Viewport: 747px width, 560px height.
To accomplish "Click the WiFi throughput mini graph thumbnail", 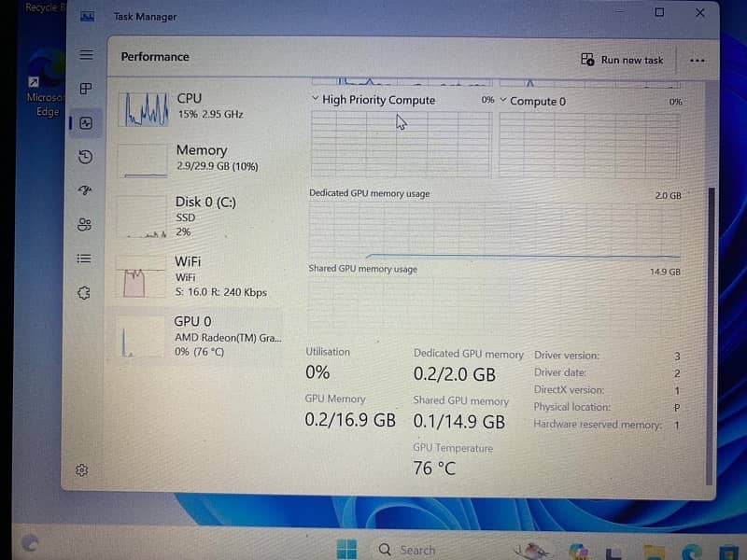I will click(x=140, y=277).
